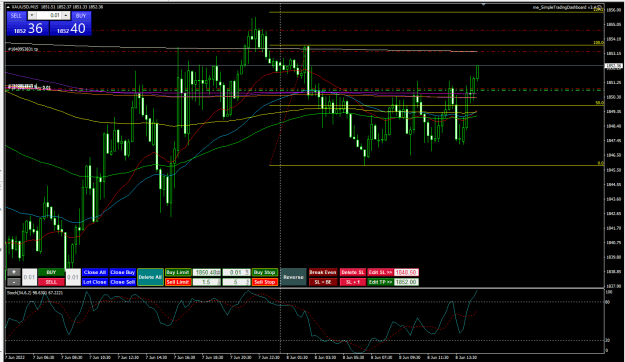The image size is (625, 362).
Task: Click the Buy Limit button
Action: [x=178, y=272]
